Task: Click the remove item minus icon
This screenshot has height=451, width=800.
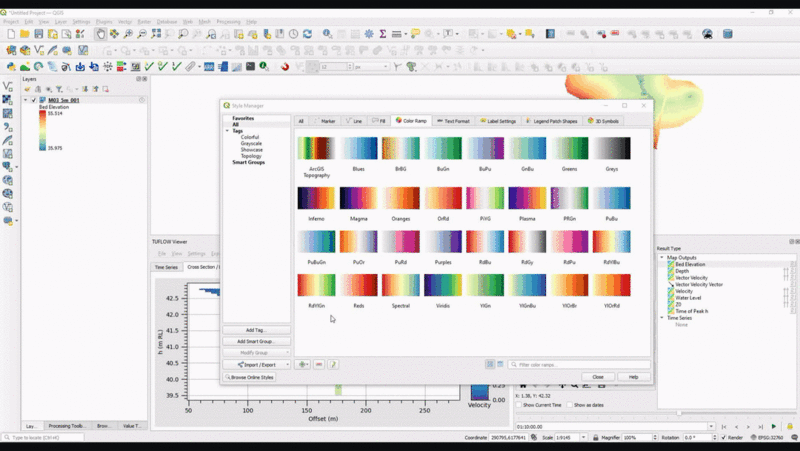Action: point(319,364)
